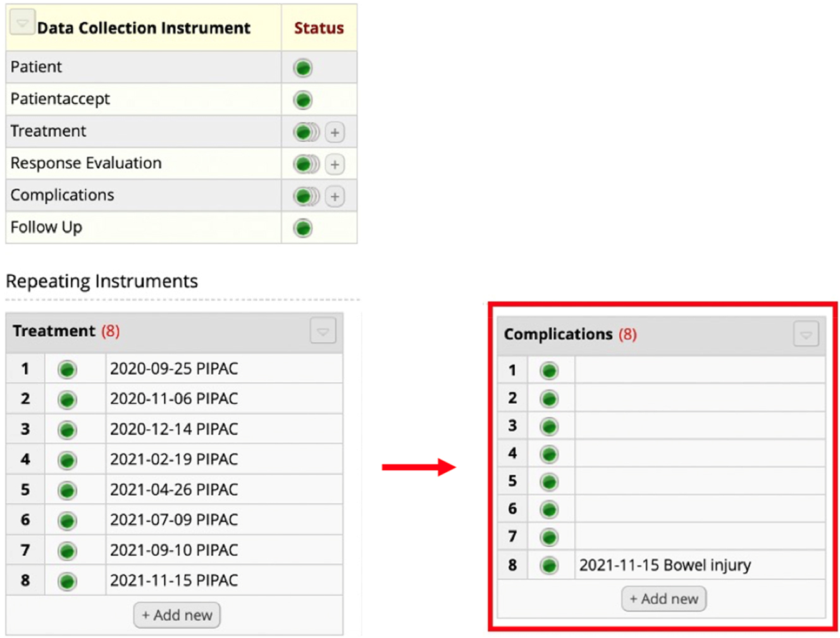Click Add new under the Complications panel

663,598
